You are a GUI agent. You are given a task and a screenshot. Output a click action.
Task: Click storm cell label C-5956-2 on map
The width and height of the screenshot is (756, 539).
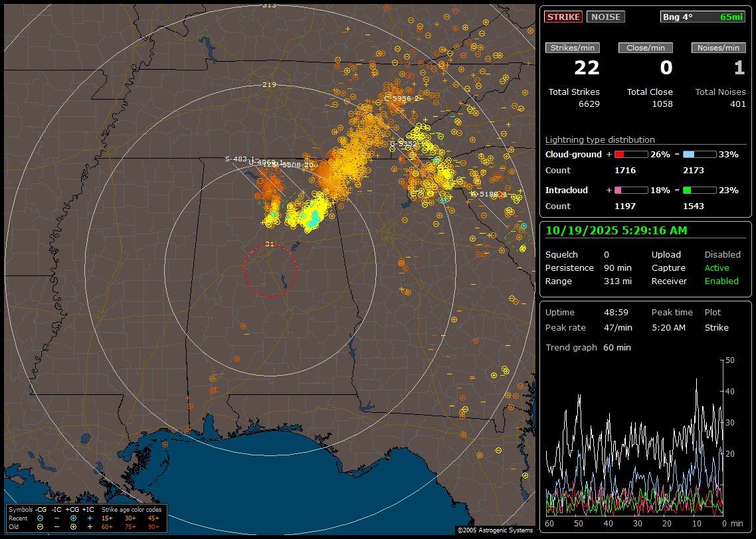point(401,98)
